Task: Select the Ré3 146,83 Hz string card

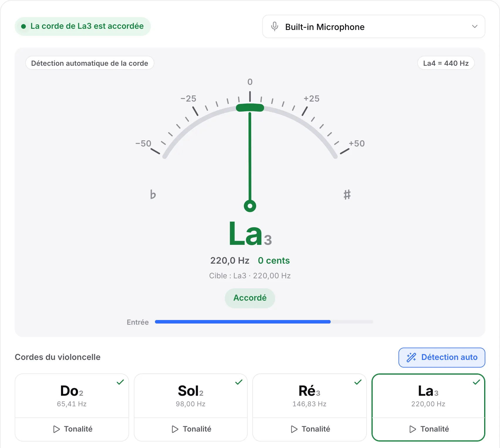Action: click(310, 396)
